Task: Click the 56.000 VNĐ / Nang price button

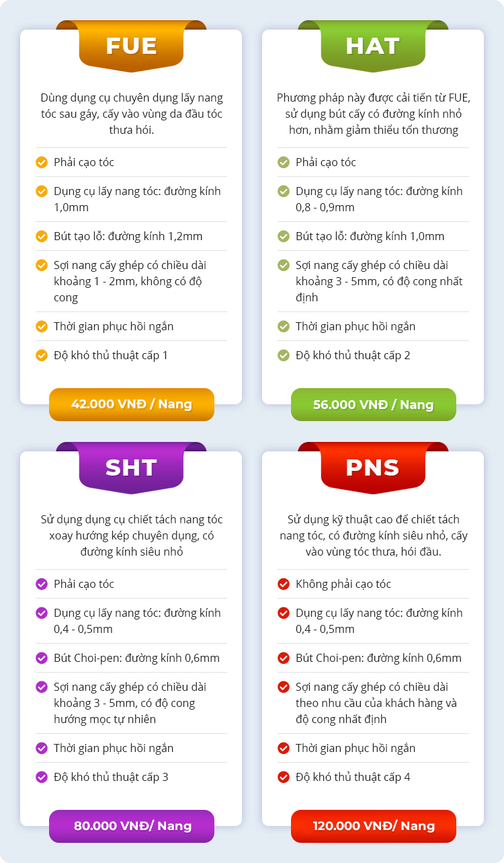Action: point(374,404)
